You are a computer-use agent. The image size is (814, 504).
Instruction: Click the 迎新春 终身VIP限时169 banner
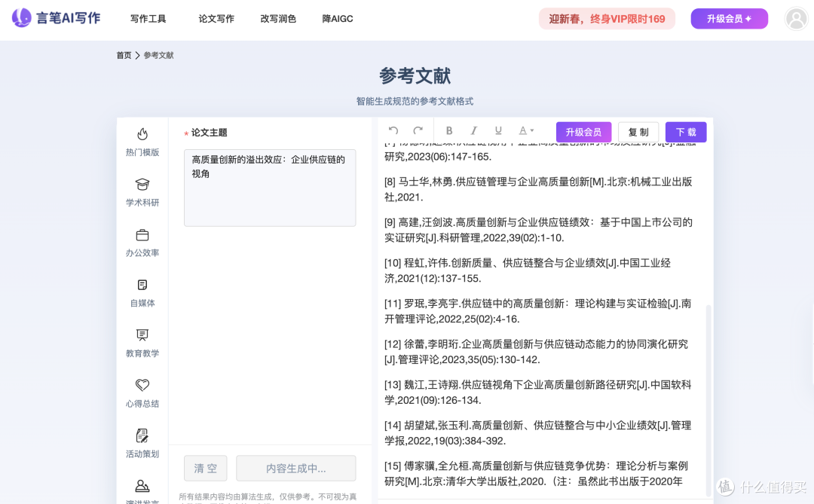pos(607,19)
